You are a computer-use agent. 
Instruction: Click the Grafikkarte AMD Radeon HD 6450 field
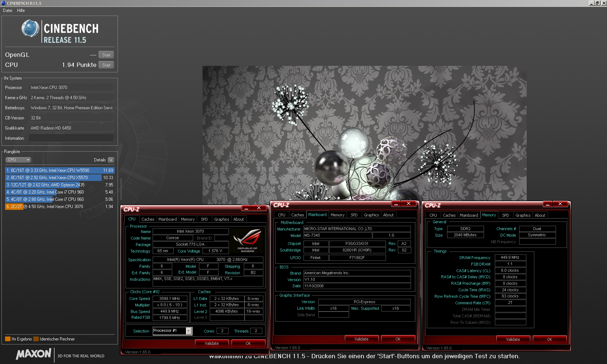(x=71, y=128)
